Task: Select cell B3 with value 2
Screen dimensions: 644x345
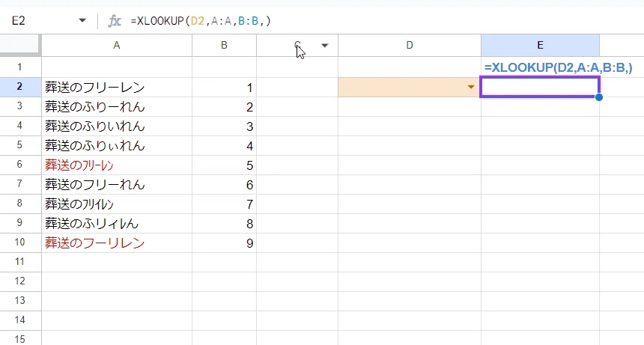Action: pyautogui.click(x=224, y=107)
